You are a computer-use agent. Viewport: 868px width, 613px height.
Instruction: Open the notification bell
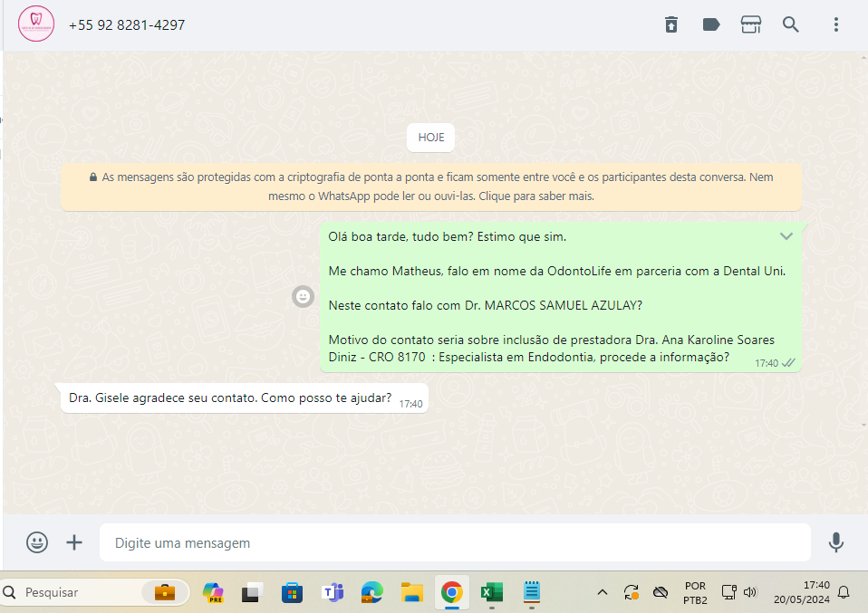[844, 592]
